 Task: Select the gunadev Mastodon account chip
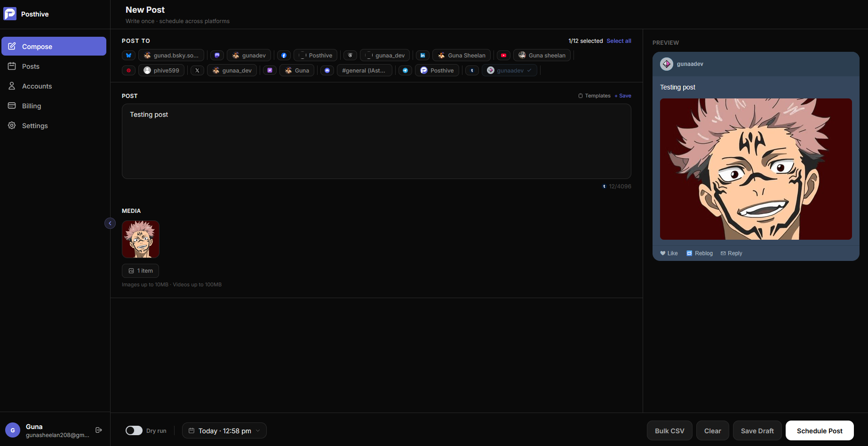249,56
